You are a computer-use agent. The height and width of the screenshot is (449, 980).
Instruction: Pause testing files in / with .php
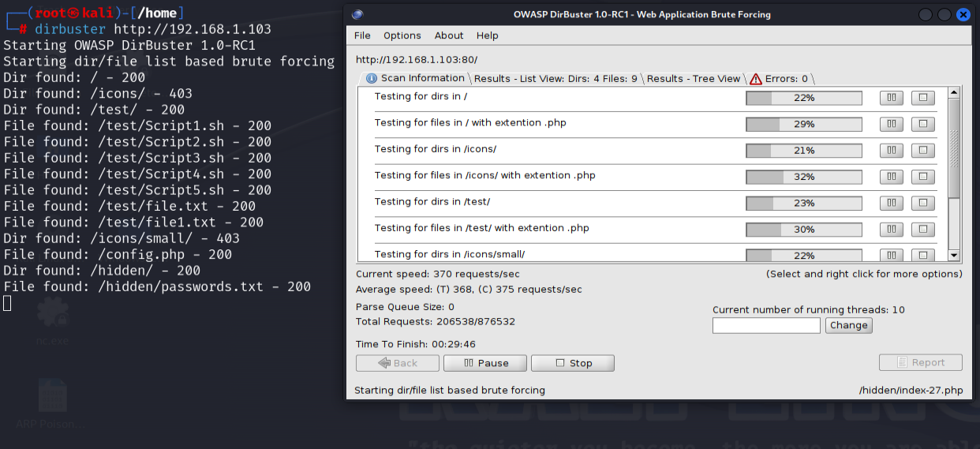892,124
